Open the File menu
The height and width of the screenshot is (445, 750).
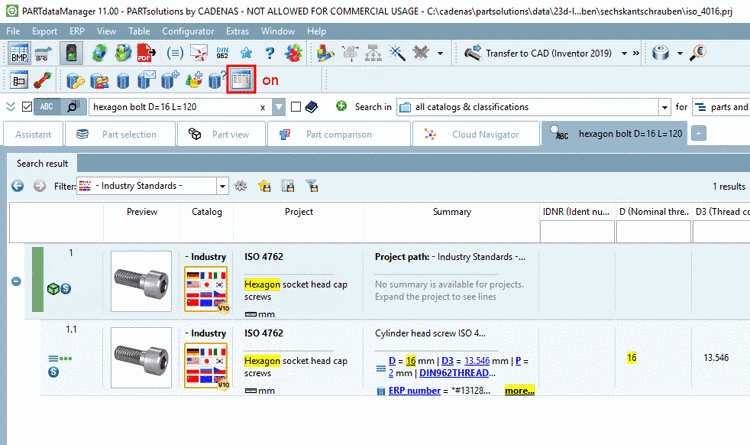click(13, 31)
